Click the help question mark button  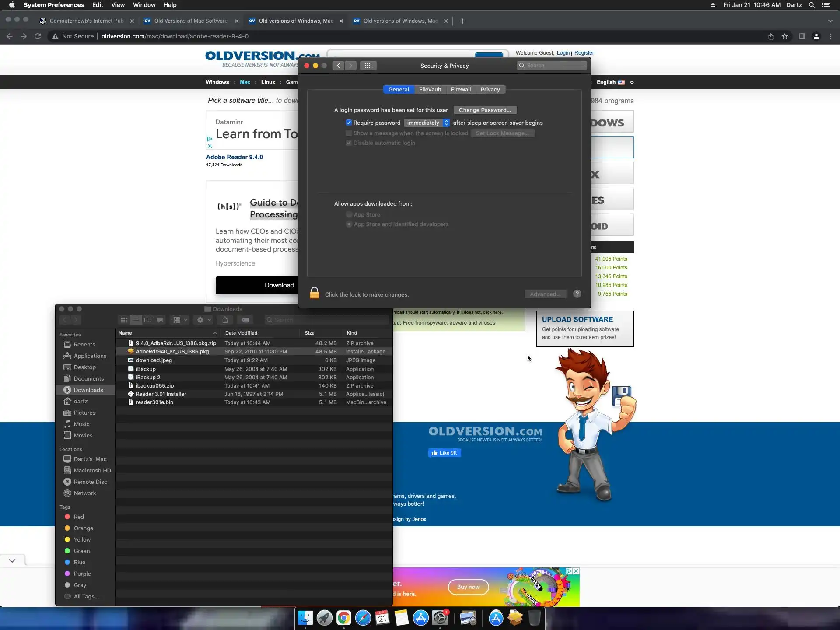tap(577, 294)
